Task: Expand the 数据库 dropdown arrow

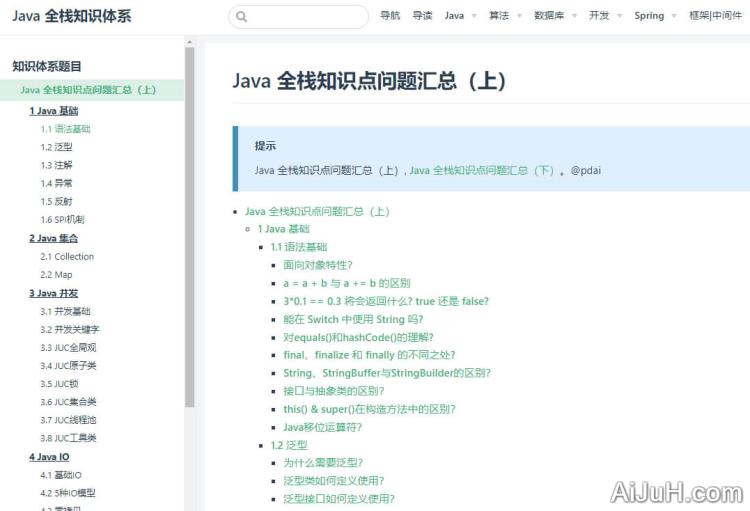Action: [x=574, y=16]
